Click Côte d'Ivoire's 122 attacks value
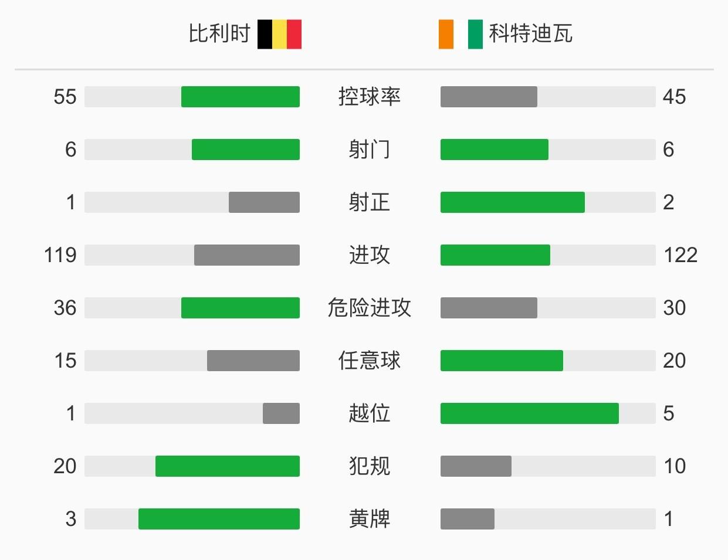 [x=680, y=255]
